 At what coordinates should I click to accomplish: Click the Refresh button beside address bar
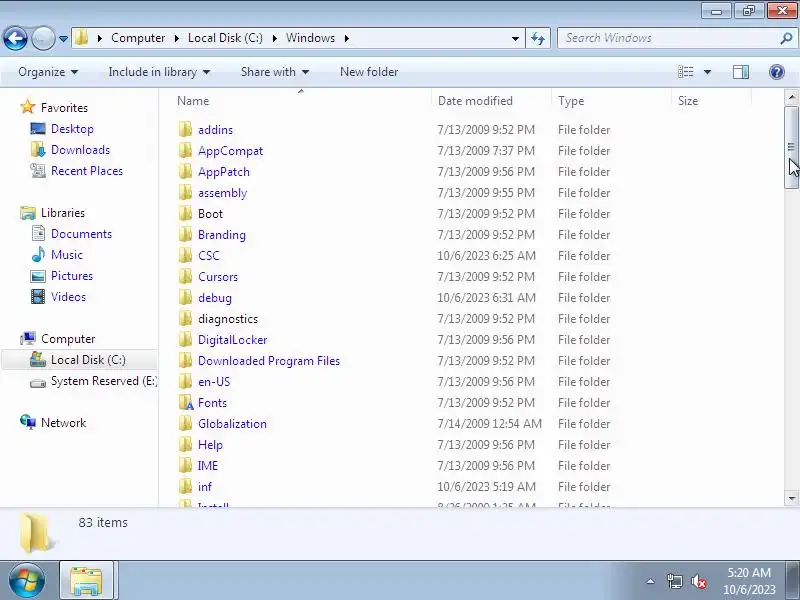[538, 38]
